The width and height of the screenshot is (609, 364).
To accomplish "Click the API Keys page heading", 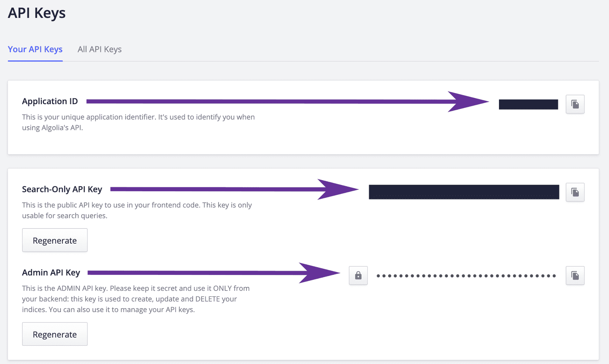I will click(37, 13).
